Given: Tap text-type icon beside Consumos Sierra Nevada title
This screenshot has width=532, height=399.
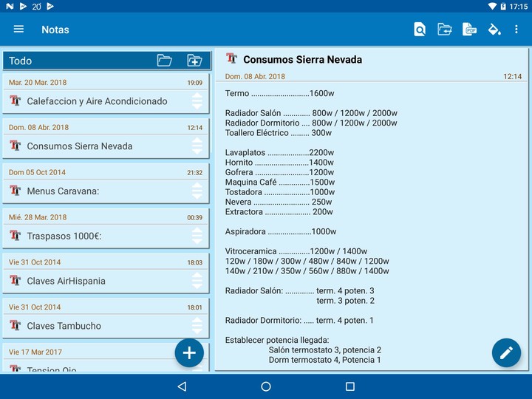Looking at the screenshot, I should [232, 58].
